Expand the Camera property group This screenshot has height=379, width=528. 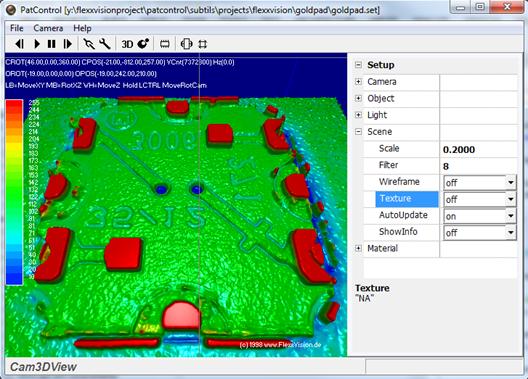pyautogui.click(x=358, y=81)
